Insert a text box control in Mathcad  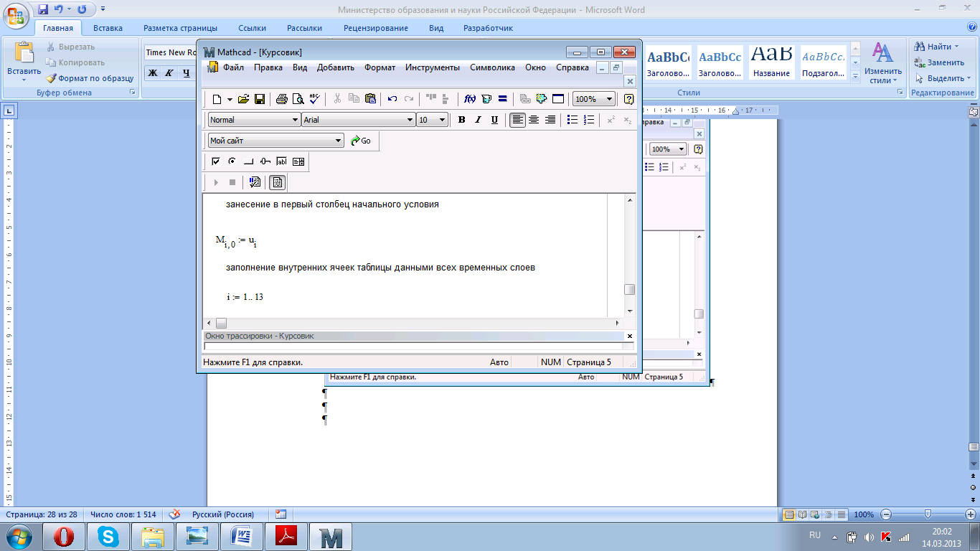282,161
